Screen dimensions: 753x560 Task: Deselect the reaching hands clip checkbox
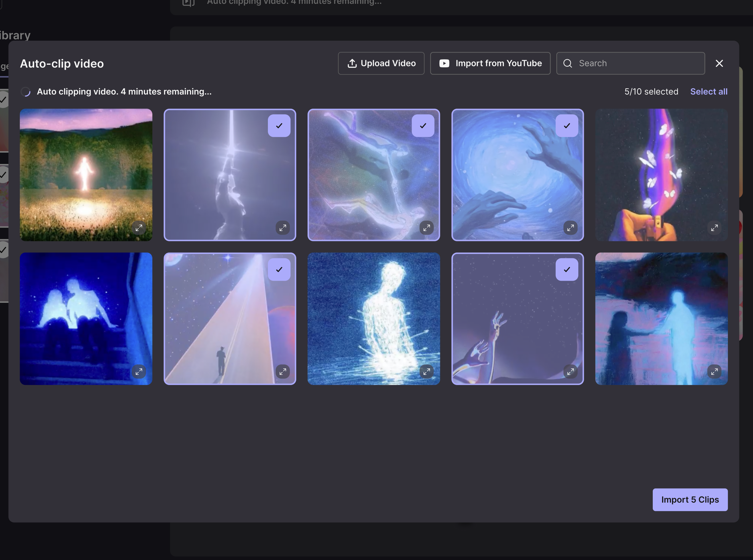(567, 269)
